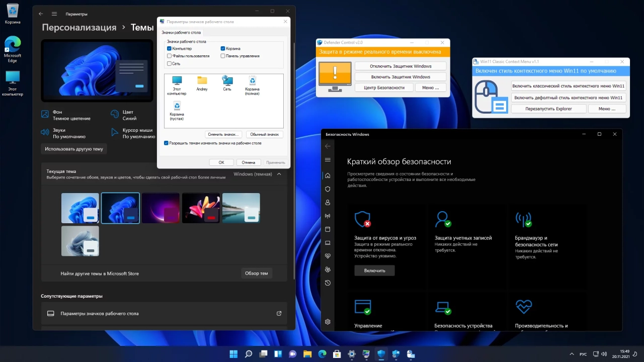Open App & browser control sidebar icon
The image size is (644, 362).
(328, 229)
